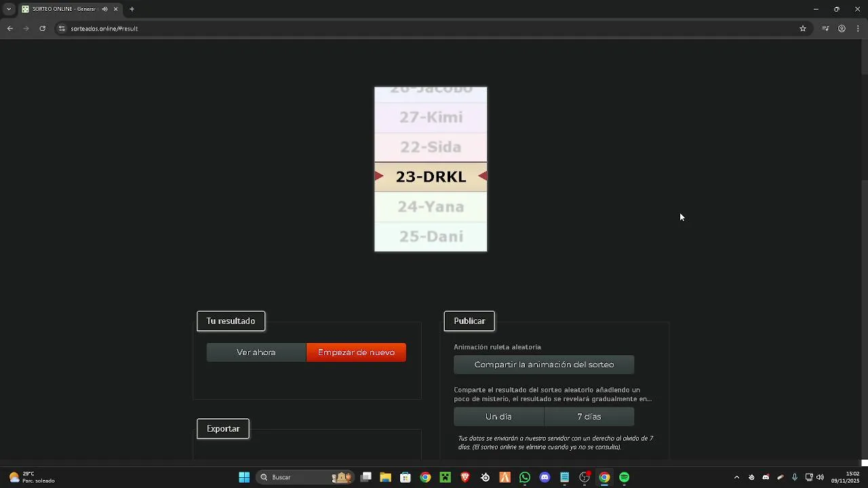Click Ver ahora button

256,352
